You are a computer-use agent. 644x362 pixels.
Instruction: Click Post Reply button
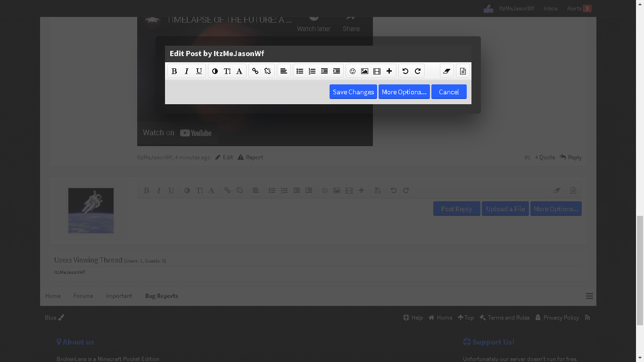(456, 209)
